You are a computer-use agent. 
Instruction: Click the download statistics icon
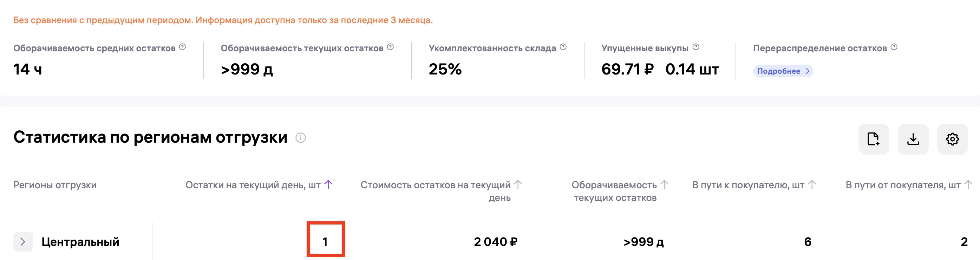[x=913, y=139]
